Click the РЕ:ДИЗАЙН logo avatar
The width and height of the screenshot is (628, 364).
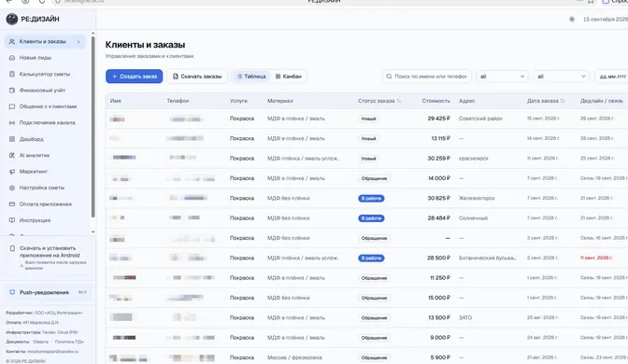[12, 19]
